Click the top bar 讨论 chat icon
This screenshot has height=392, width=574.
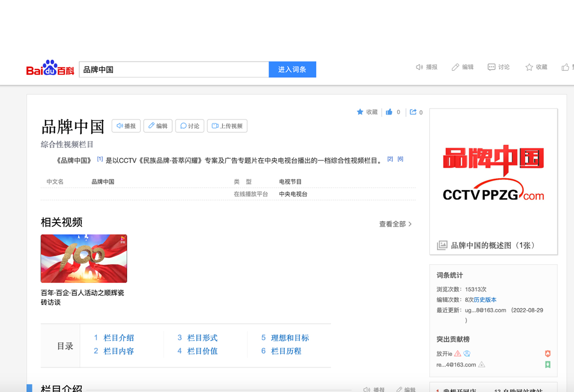491,67
